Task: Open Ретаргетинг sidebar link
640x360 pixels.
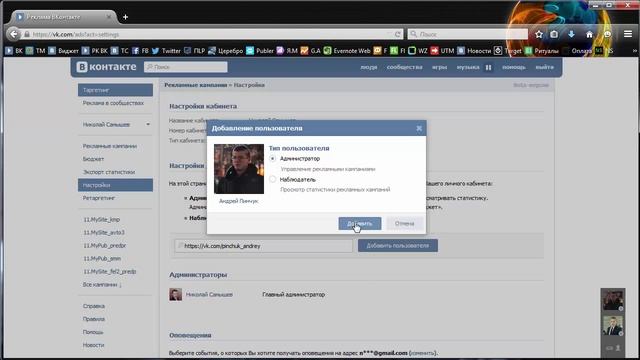Action: [98, 198]
